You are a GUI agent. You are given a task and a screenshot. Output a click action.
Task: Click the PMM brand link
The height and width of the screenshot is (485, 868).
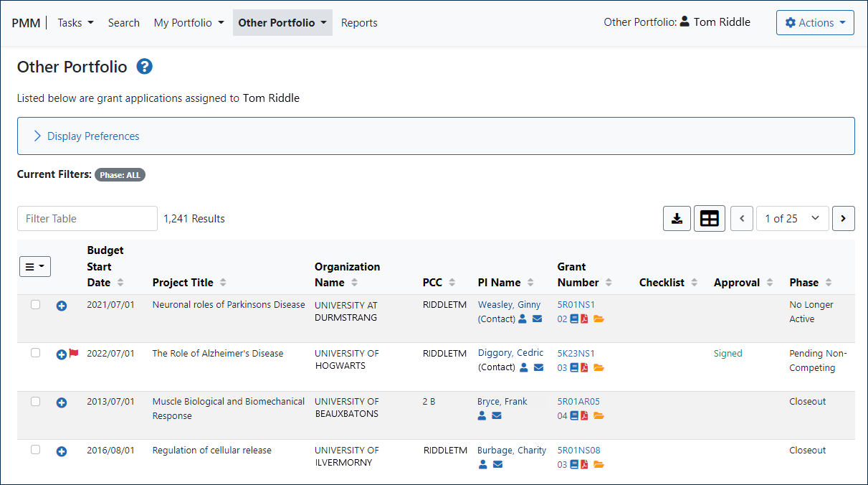point(26,23)
